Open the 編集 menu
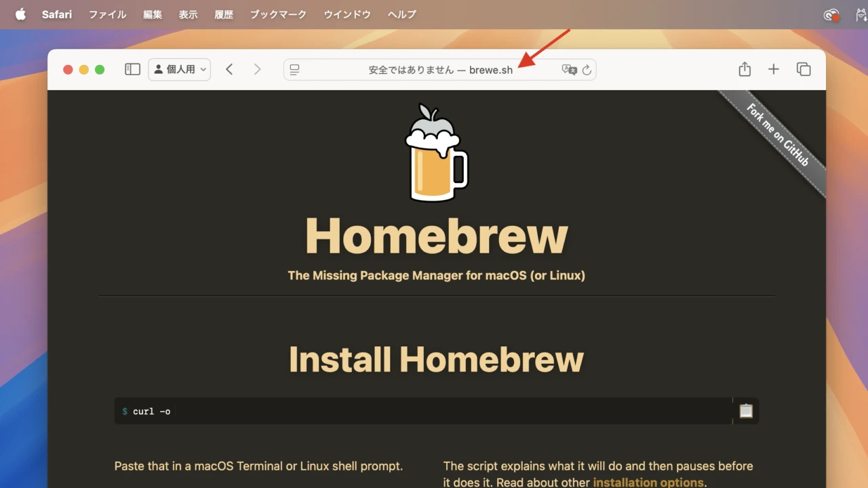Screen dimensions: 868x488 [x=153, y=14]
